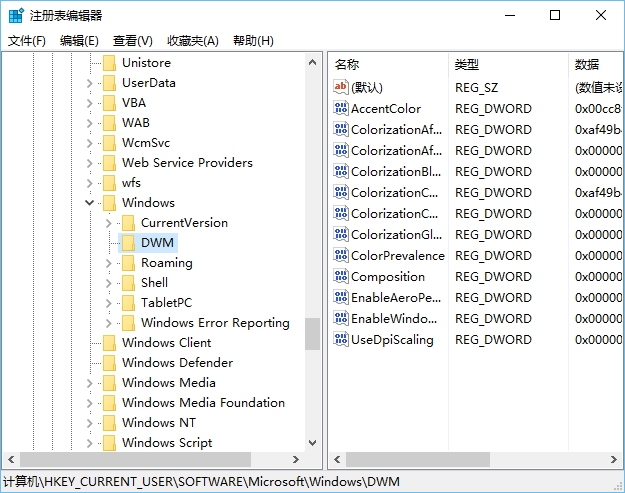This screenshot has width=625, height=493.
Task: Minimize the Registry Editor window
Action: click(x=510, y=16)
